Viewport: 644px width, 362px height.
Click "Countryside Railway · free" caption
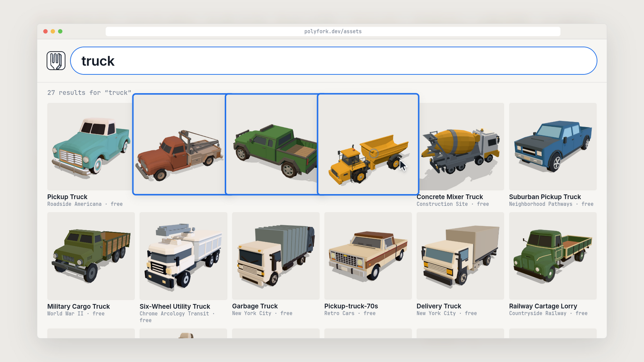click(548, 313)
